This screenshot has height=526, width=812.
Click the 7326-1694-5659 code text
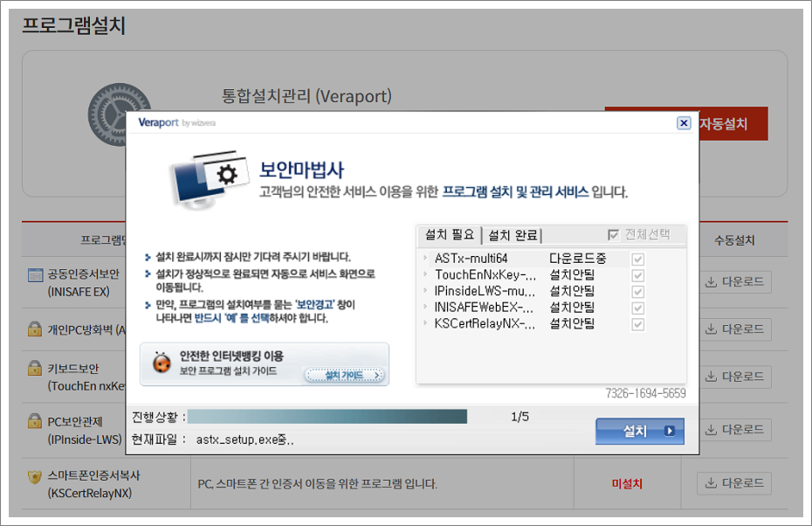tap(645, 393)
